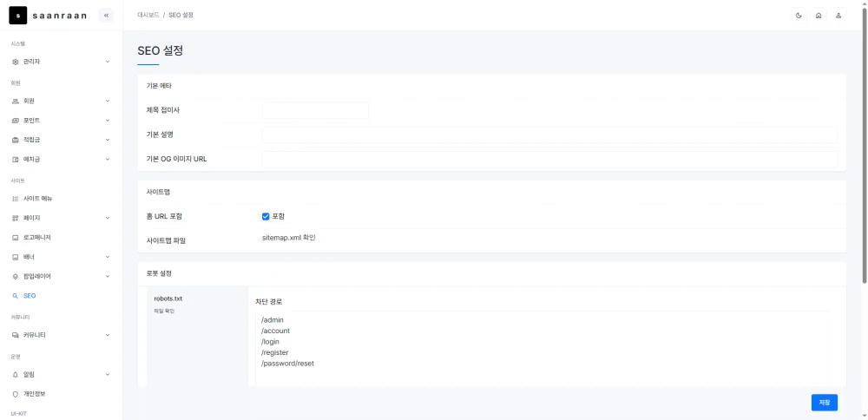This screenshot has width=868, height=420.
Task: Expand the 예치금 menu chevron
Action: pyautogui.click(x=108, y=160)
